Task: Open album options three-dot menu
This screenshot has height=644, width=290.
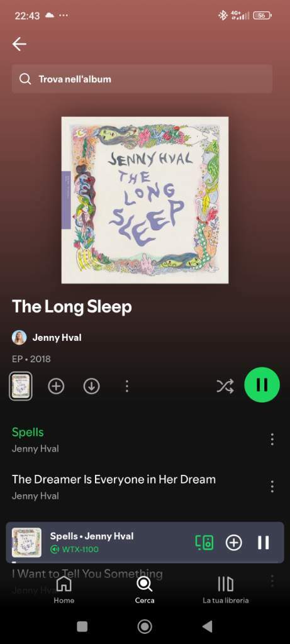Action: (127, 386)
